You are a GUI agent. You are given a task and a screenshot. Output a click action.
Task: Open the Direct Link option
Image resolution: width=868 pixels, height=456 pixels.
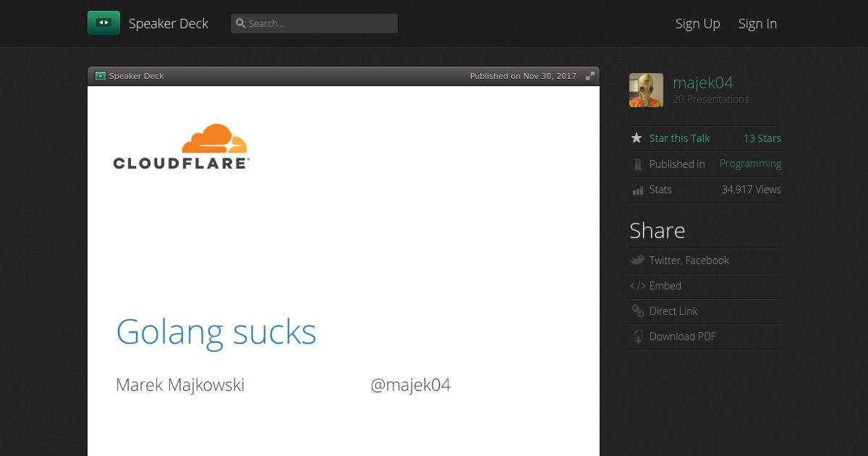tap(673, 311)
